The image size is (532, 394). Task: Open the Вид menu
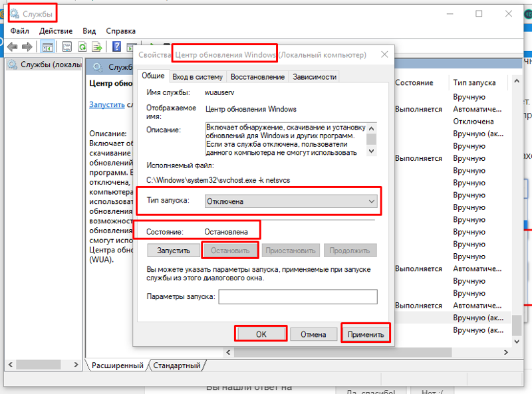pos(89,31)
